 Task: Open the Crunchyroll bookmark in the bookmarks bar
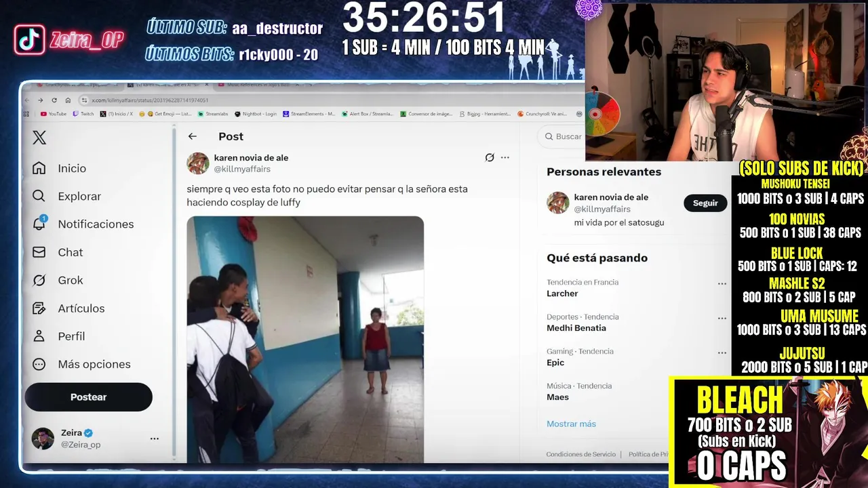(542, 114)
